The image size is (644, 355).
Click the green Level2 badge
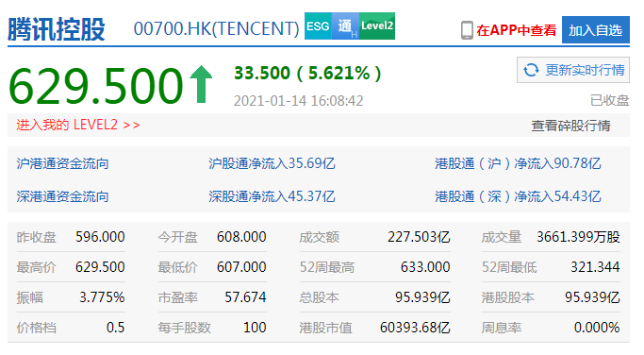coord(377,26)
